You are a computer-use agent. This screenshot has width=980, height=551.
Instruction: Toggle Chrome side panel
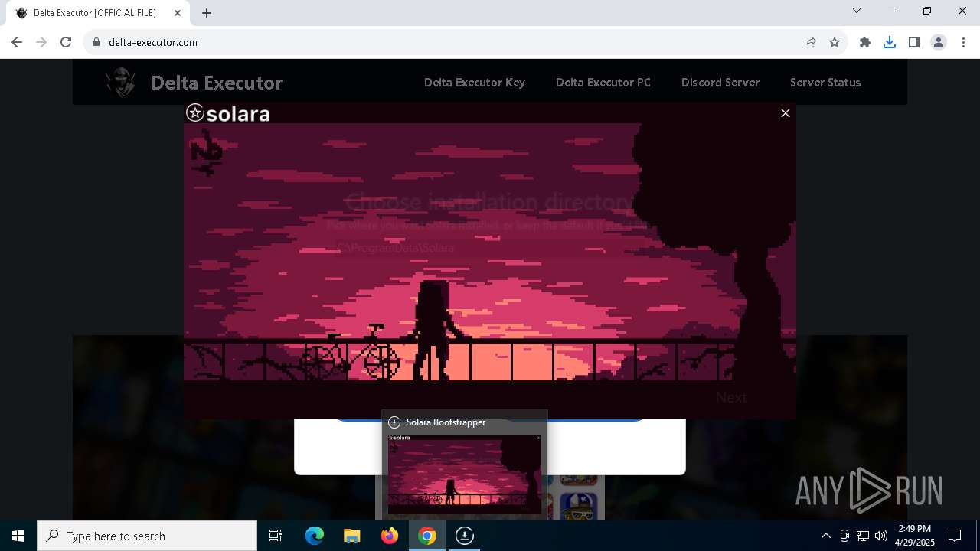click(914, 42)
